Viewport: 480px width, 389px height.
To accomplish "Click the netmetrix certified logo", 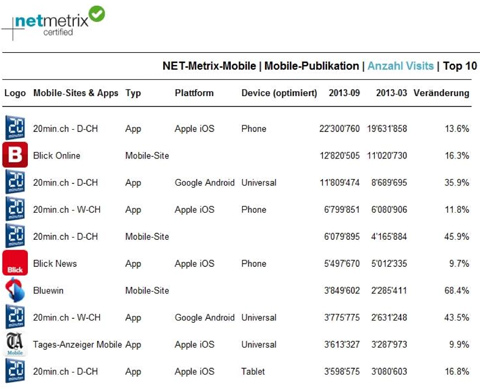I will point(53,22).
